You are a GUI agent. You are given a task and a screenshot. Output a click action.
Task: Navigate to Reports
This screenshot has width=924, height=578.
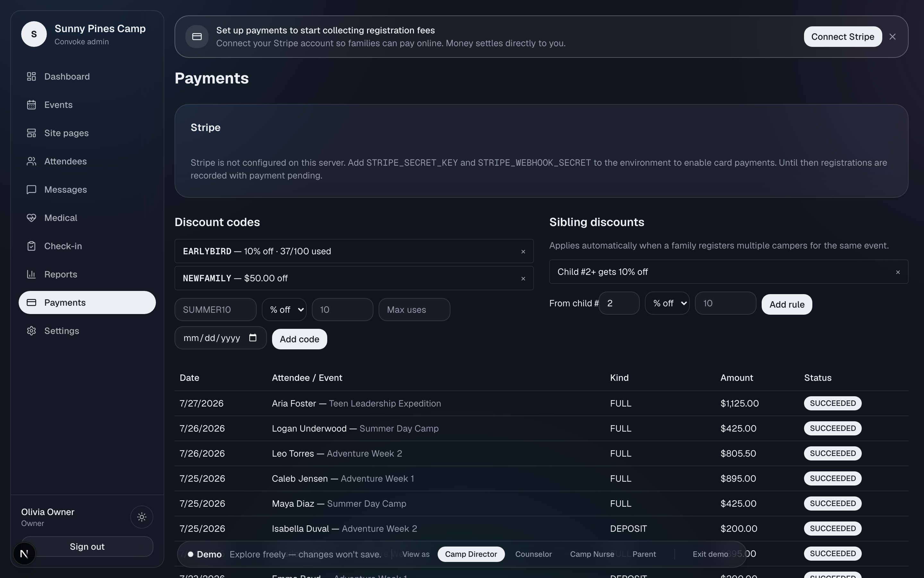[x=87, y=275]
